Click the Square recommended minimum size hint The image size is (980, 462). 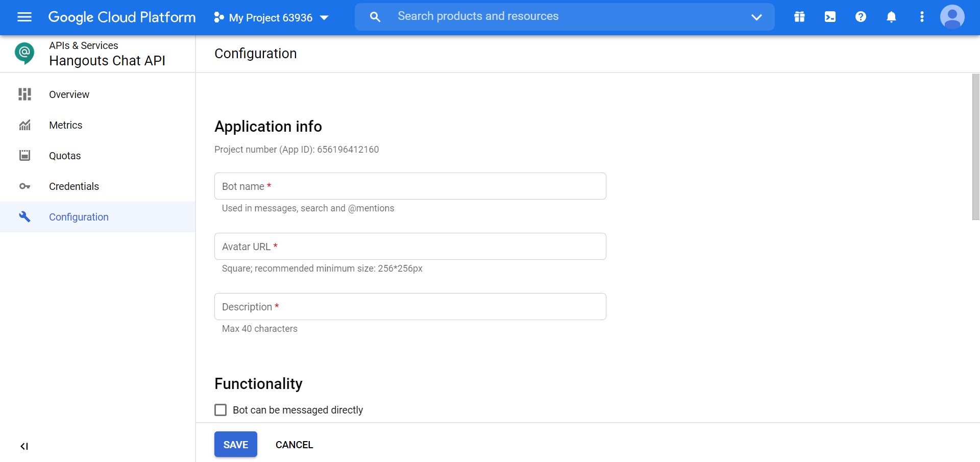(322, 269)
